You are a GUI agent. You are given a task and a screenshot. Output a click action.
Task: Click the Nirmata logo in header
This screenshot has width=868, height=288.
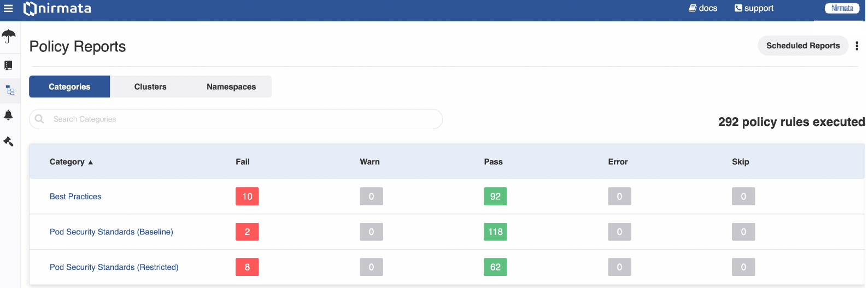click(57, 8)
